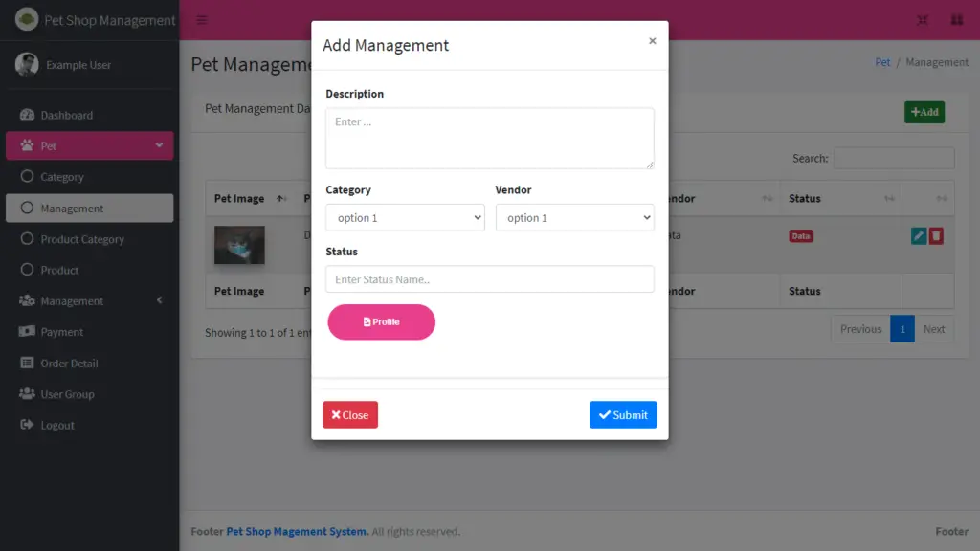Open the Dashboard from the sidebar

tap(69, 115)
